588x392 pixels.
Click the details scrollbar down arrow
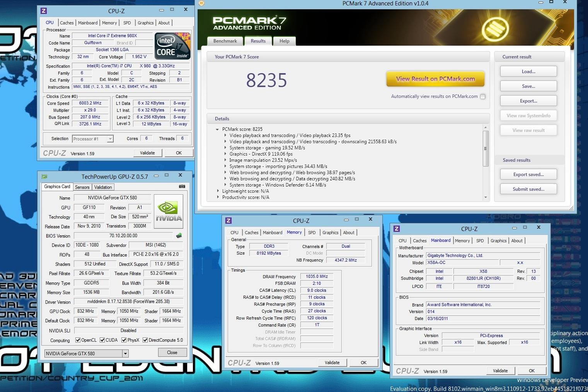click(486, 197)
